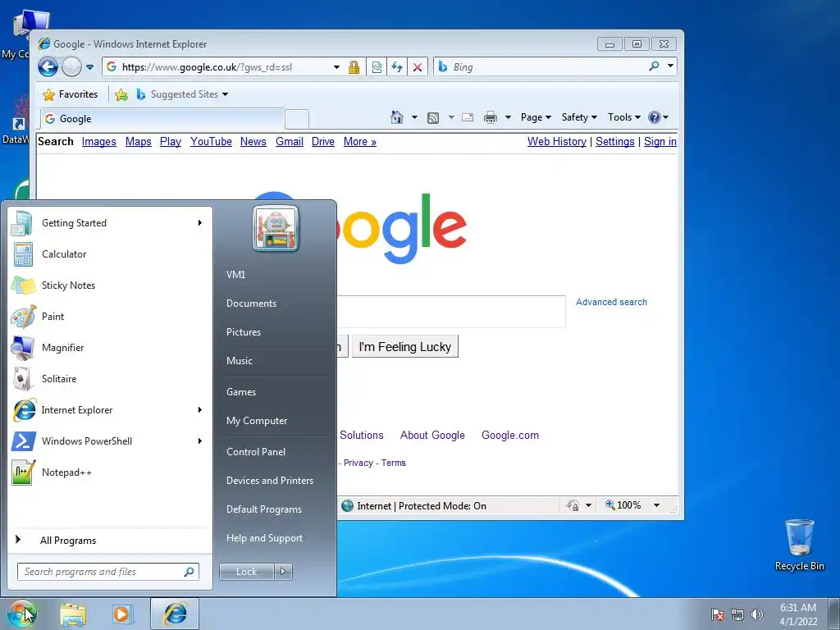The height and width of the screenshot is (630, 840).
Task: Open Google Maps link
Action: click(138, 141)
